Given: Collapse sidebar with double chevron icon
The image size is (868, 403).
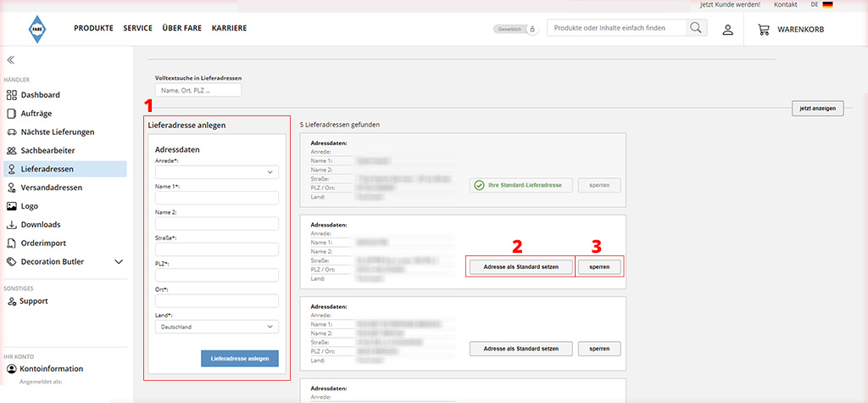Looking at the screenshot, I should pyautogui.click(x=11, y=60).
